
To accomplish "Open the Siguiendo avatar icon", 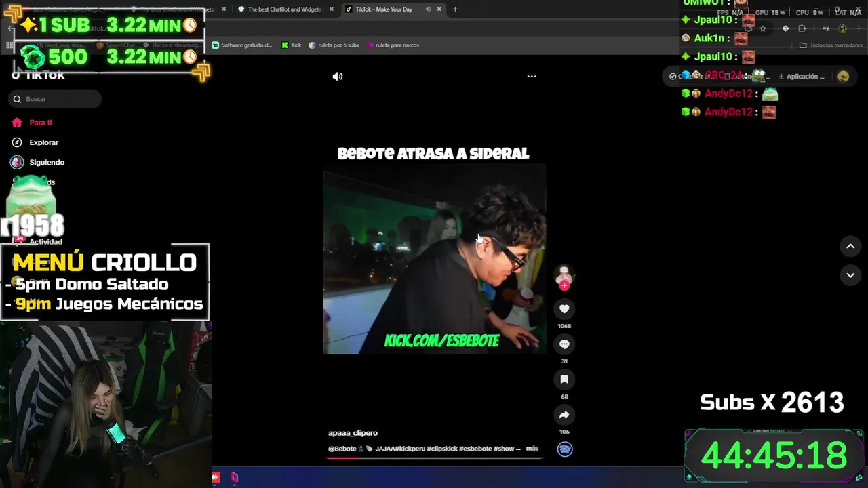I will pos(17,162).
